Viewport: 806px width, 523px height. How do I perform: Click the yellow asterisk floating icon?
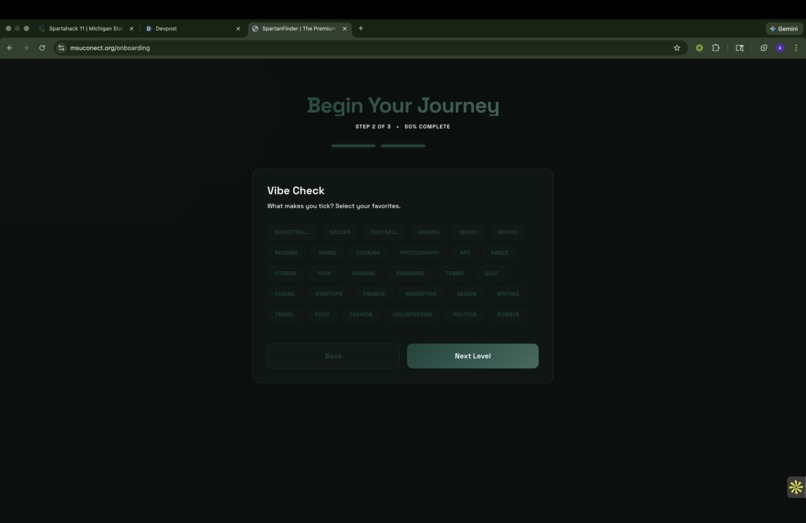pyautogui.click(x=796, y=486)
